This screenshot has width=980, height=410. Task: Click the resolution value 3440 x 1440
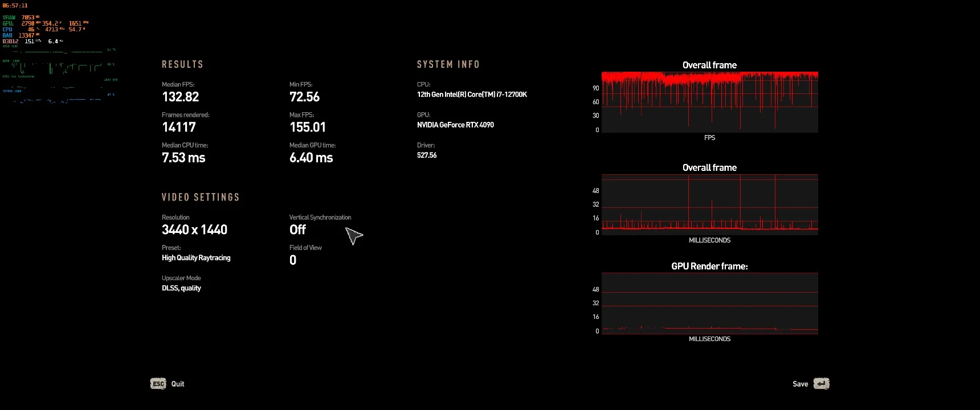tap(195, 229)
